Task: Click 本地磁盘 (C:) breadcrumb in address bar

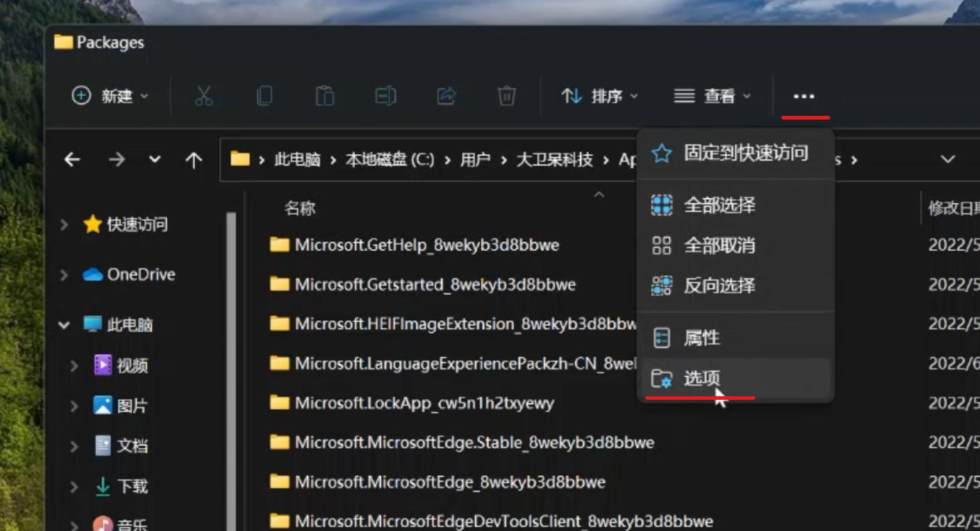Action: pos(390,160)
